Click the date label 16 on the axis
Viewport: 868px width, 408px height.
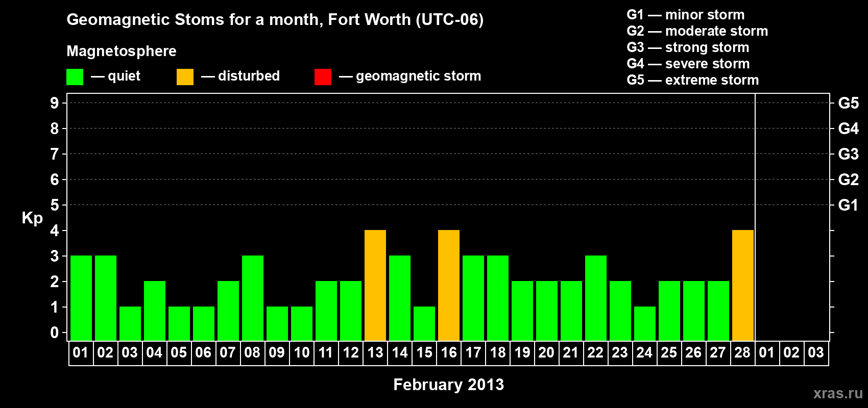449,352
